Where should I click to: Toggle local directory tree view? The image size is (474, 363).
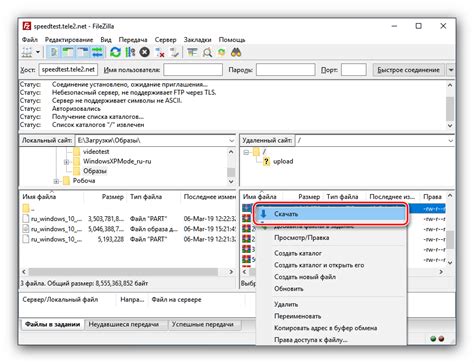pos(68,52)
